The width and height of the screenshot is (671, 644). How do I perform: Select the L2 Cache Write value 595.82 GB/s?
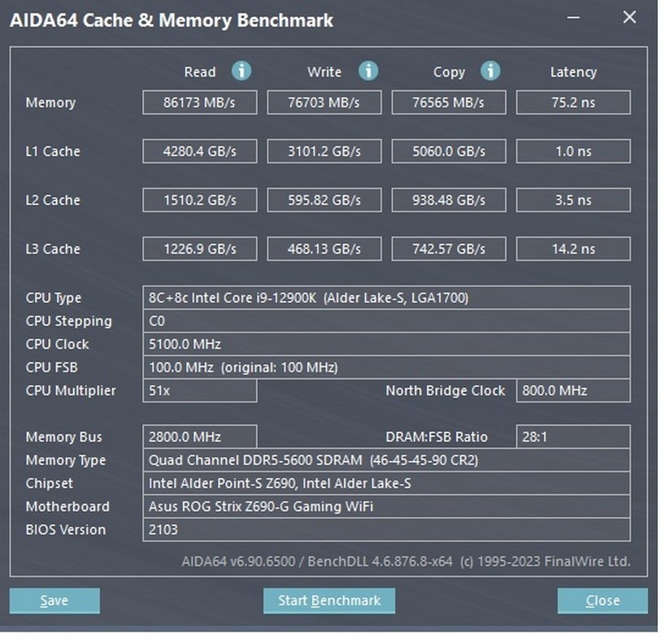pyautogui.click(x=325, y=200)
